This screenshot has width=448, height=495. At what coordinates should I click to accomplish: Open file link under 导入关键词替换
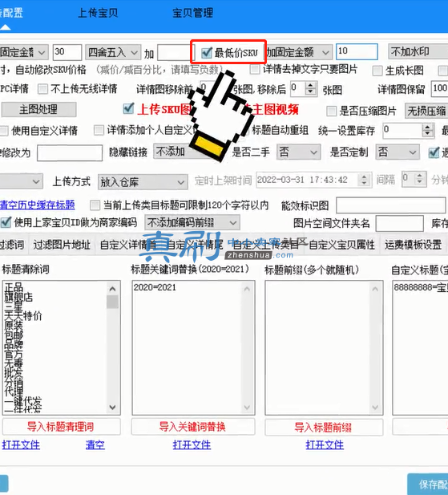click(192, 445)
